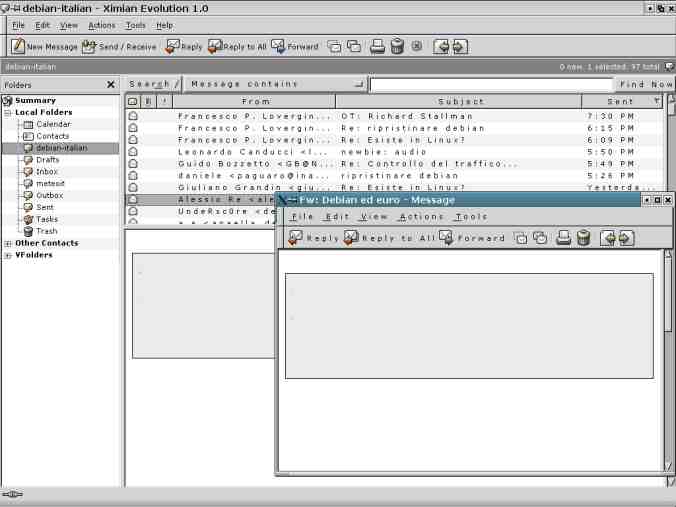The height and width of the screenshot is (507, 676).
Task: Open the Actions menu in message window
Action: [422, 216]
